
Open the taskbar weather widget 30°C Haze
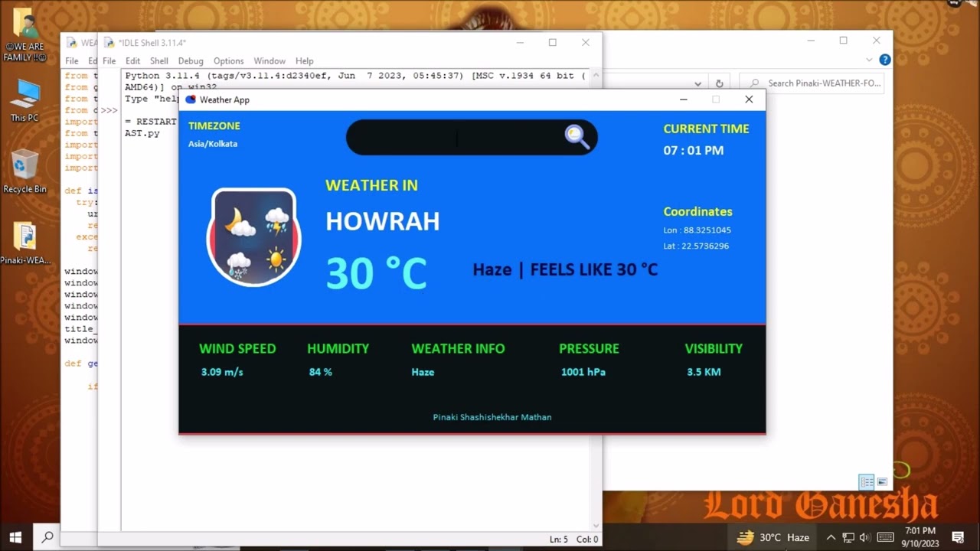[x=773, y=537]
